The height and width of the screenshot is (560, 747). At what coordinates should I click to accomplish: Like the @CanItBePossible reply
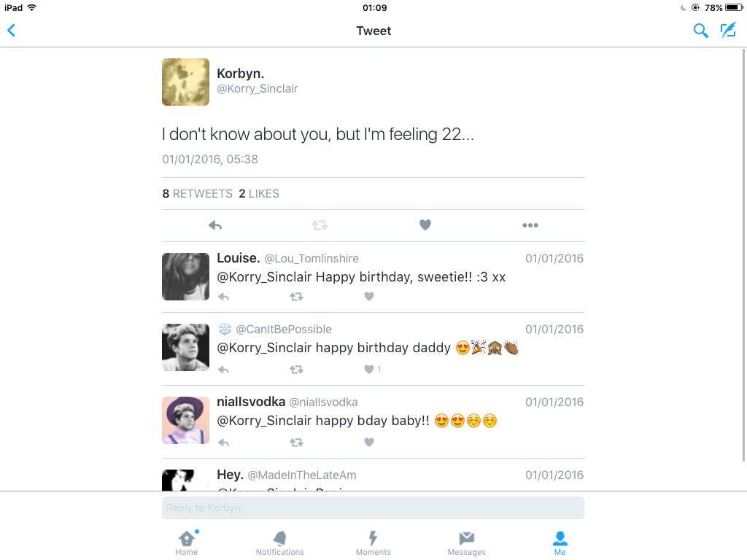368,369
